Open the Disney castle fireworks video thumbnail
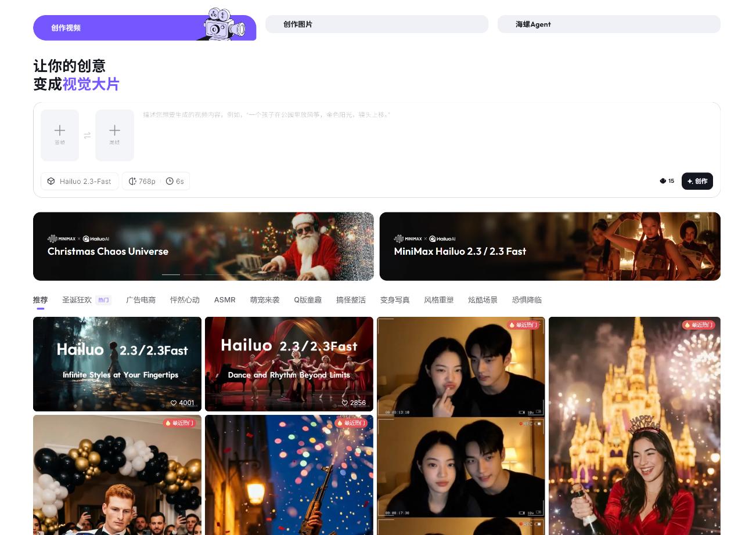Image resolution: width=756 pixels, height=535 pixels. (x=634, y=426)
